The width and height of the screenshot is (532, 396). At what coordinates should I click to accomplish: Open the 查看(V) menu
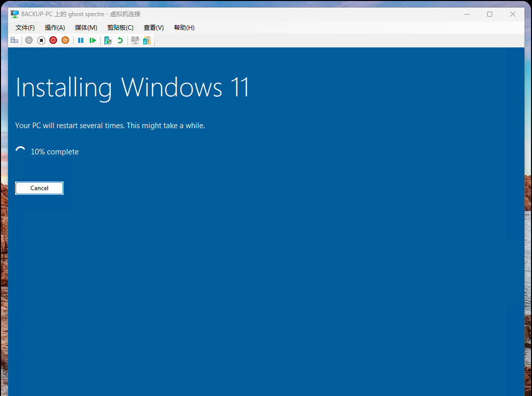(154, 27)
